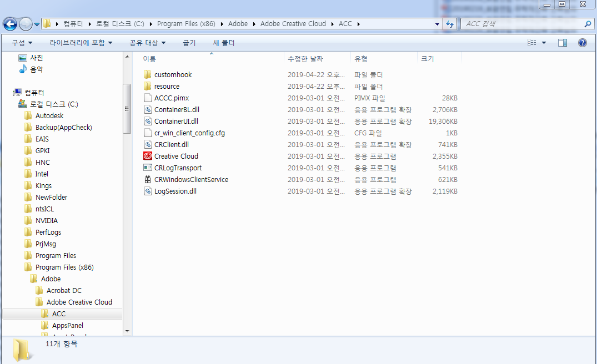Click the 굽기 toolbar button
Image resolution: width=597 pixels, height=364 pixels.
pyautogui.click(x=189, y=43)
